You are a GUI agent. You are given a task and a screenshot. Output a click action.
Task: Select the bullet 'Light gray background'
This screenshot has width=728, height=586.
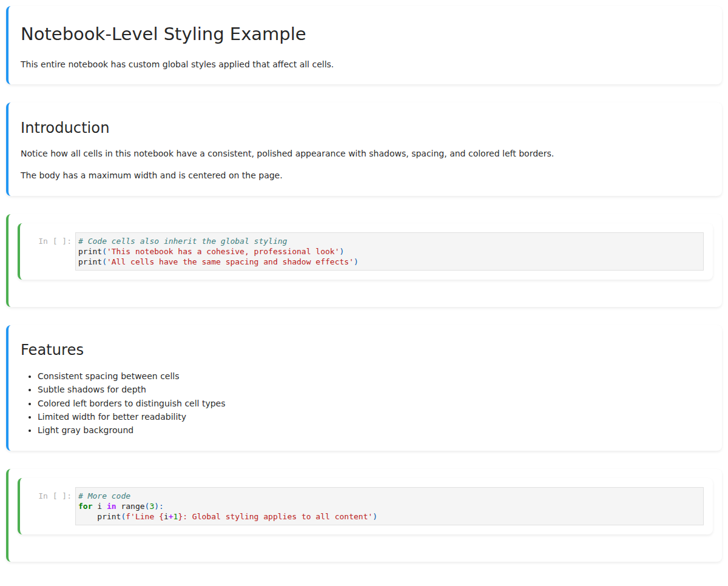tap(86, 430)
